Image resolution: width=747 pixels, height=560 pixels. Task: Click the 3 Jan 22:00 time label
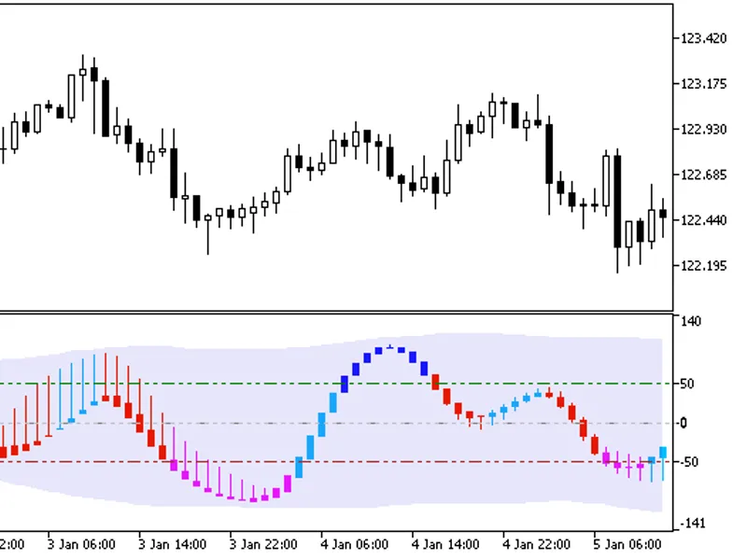pos(263,544)
